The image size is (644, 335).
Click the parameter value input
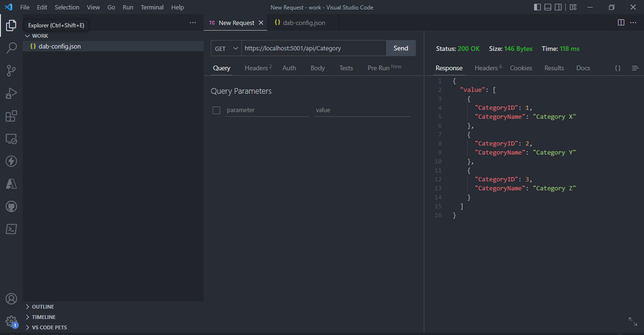coord(362,110)
